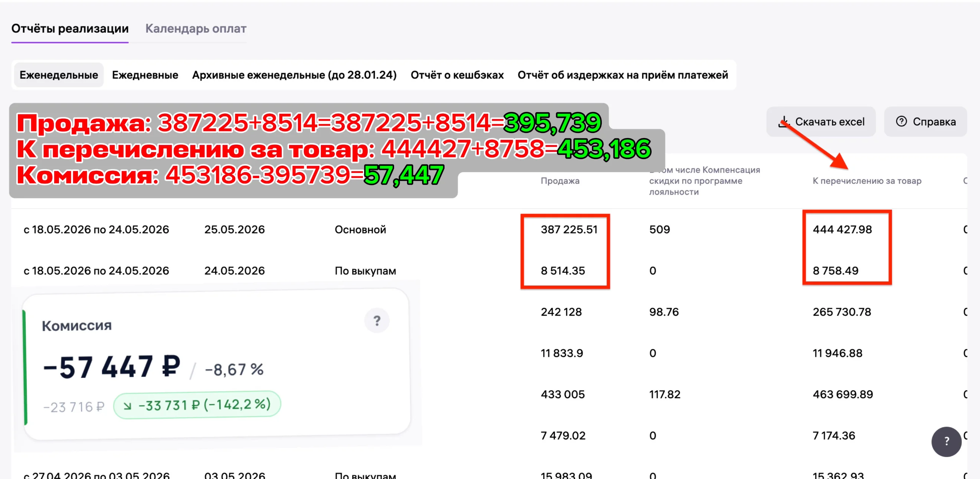Viewport: 980px width, 479px height.
Task: Open Архивные еженедельные (до 28.01.24) tab
Action: click(295, 75)
